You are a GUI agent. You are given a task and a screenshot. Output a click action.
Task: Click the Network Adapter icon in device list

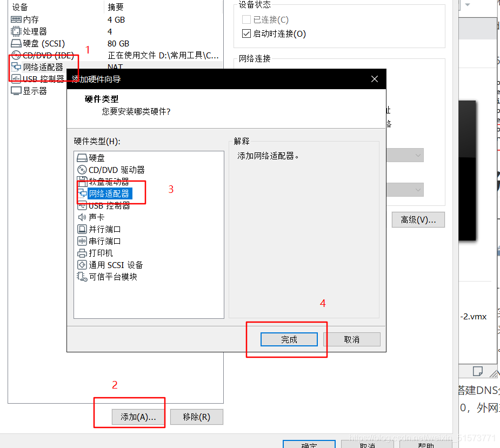coord(16,67)
